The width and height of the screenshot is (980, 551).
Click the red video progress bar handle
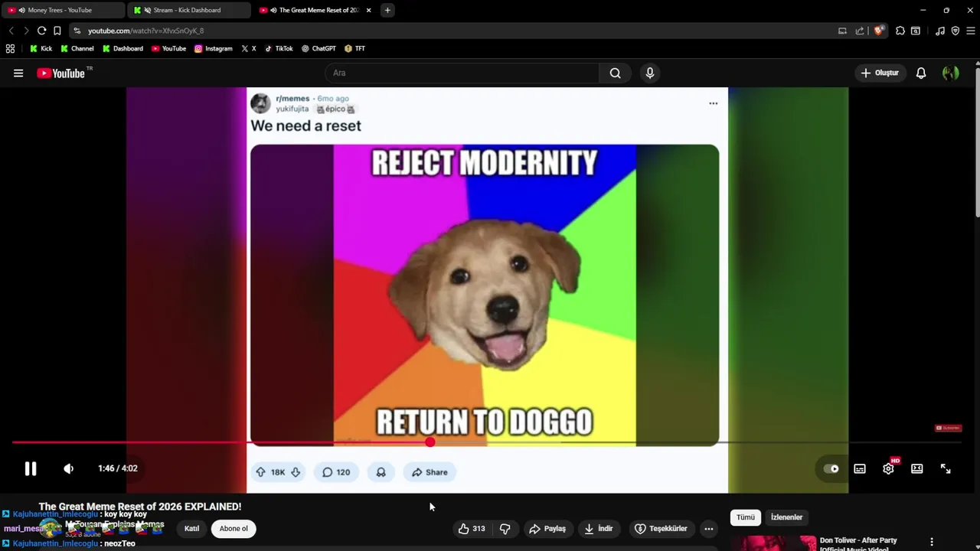[430, 442]
